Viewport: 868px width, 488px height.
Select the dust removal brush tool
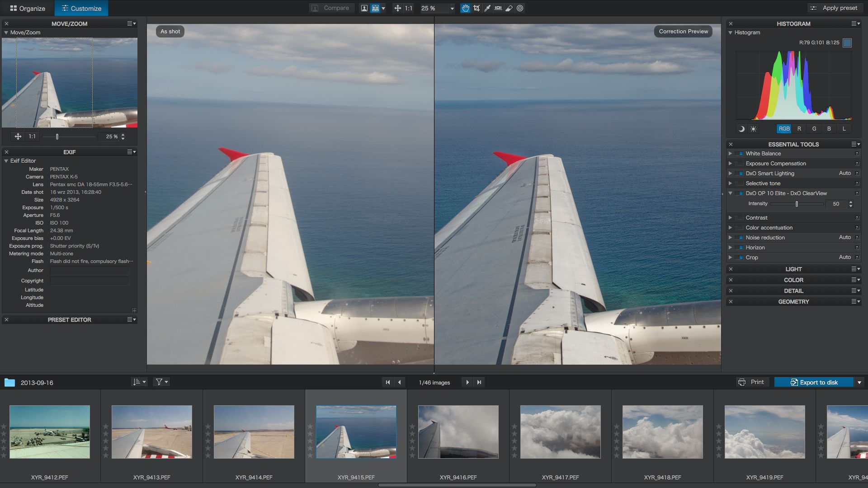[509, 8]
